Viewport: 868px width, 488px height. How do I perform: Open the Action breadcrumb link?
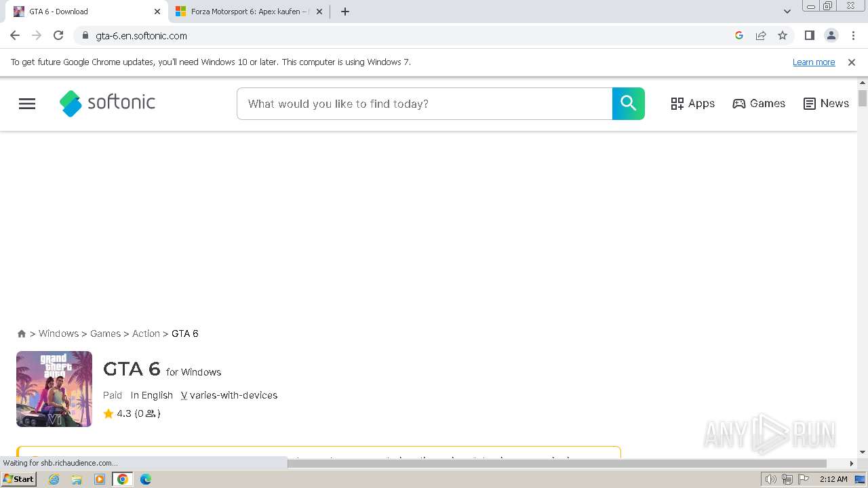click(x=146, y=333)
